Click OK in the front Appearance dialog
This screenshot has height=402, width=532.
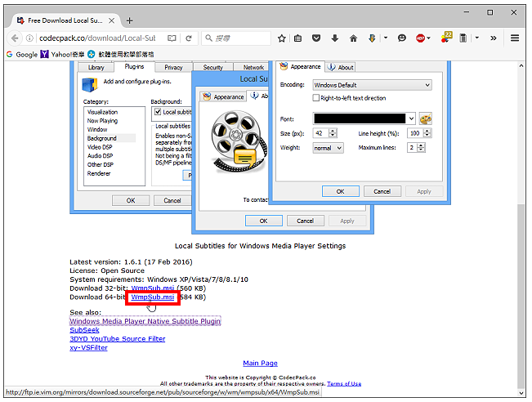[341, 191]
